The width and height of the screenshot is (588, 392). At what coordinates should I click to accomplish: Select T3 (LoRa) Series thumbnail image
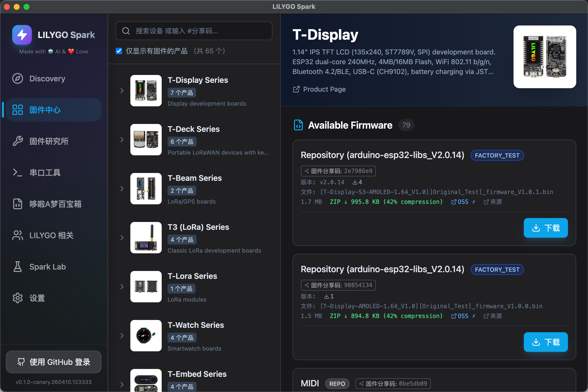pyautogui.click(x=146, y=237)
